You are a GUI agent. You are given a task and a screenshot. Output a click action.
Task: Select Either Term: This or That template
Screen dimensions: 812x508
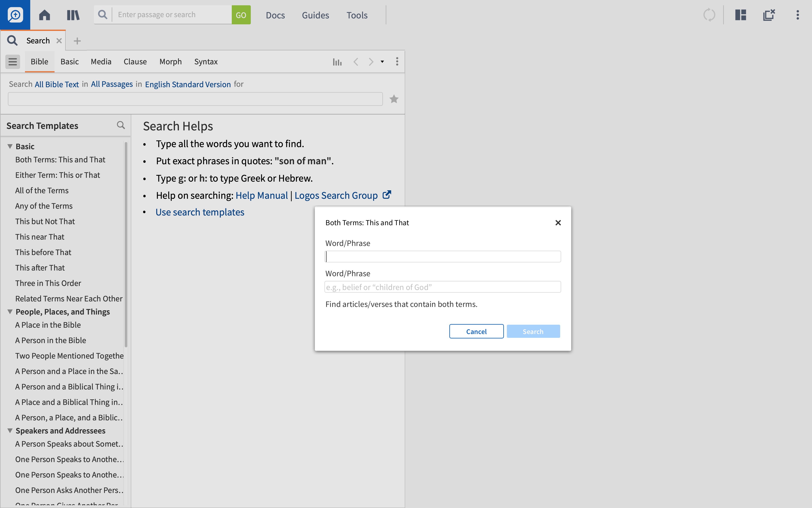pyautogui.click(x=58, y=175)
